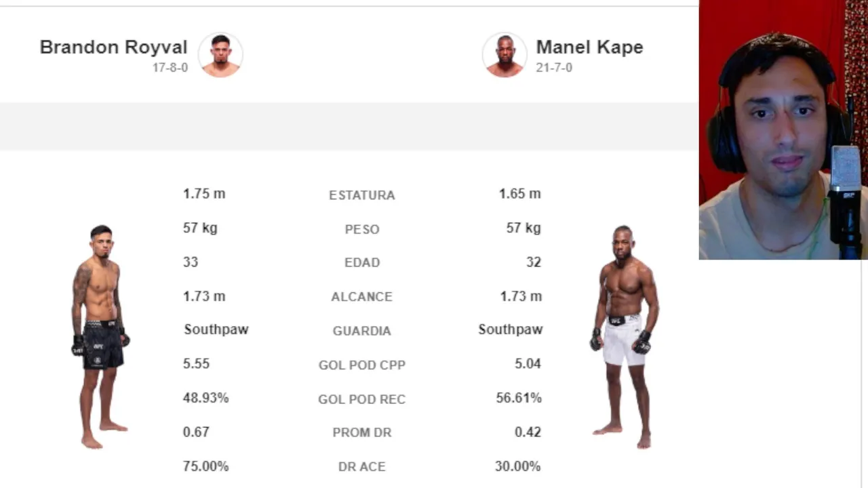Select the ESTATURA stat label
868x488 pixels.
[362, 195]
